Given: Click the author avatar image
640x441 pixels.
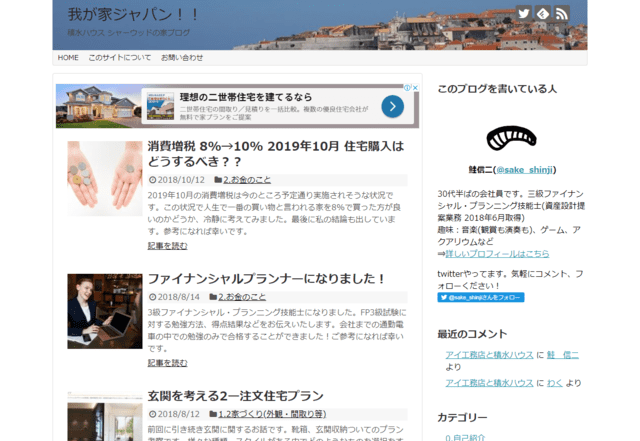Looking at the screenshot, I should point(511,138).
